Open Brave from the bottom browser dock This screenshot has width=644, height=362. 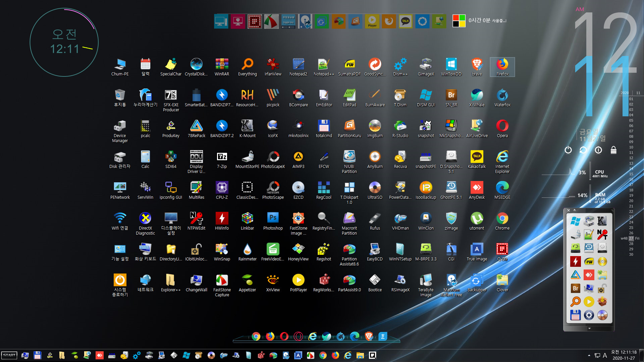pos(369,336)
